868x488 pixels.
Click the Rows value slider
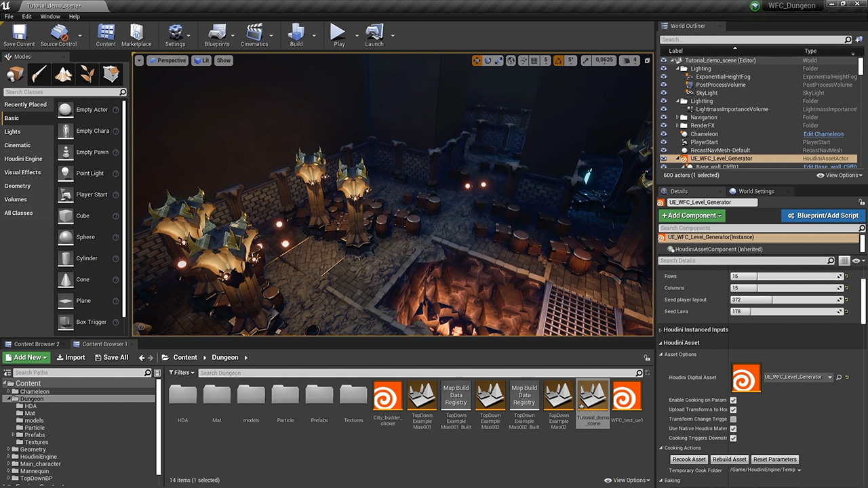click(786, 277)
